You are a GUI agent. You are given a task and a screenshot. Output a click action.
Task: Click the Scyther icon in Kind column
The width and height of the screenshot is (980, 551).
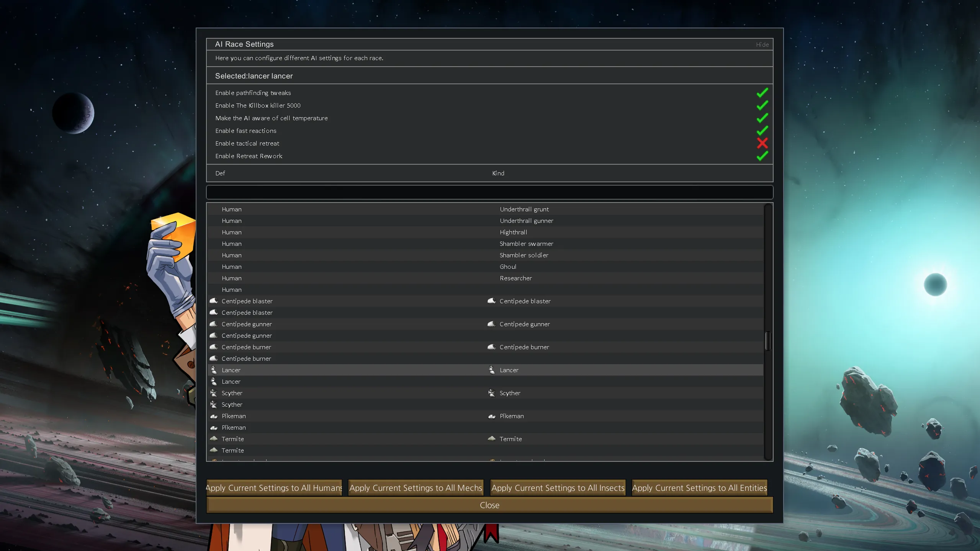click(492, 393)
